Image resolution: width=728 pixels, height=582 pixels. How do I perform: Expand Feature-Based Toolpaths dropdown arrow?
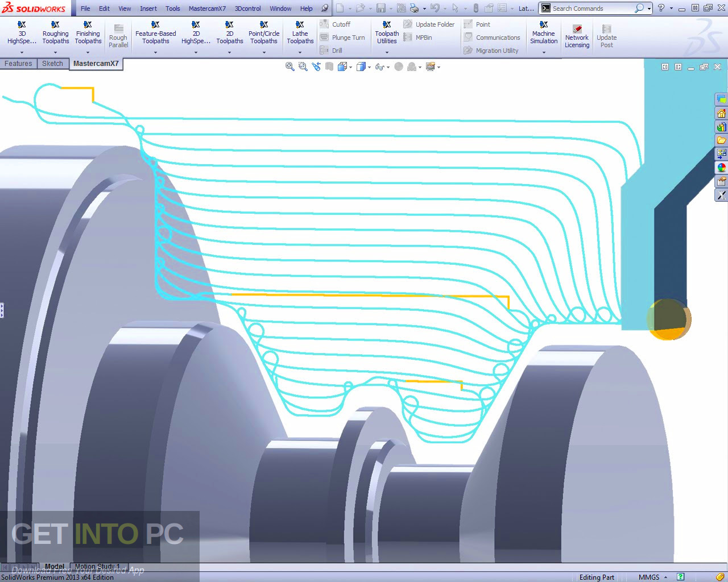(155, 53)
